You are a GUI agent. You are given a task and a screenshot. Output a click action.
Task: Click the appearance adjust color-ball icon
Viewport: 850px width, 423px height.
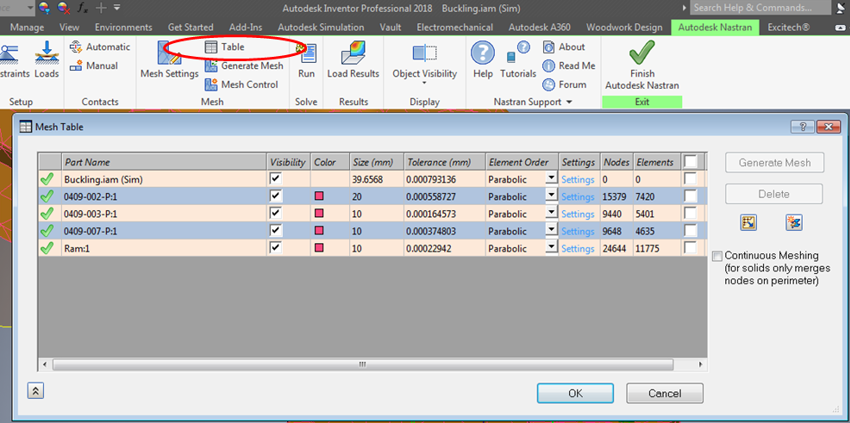(44, 8)
